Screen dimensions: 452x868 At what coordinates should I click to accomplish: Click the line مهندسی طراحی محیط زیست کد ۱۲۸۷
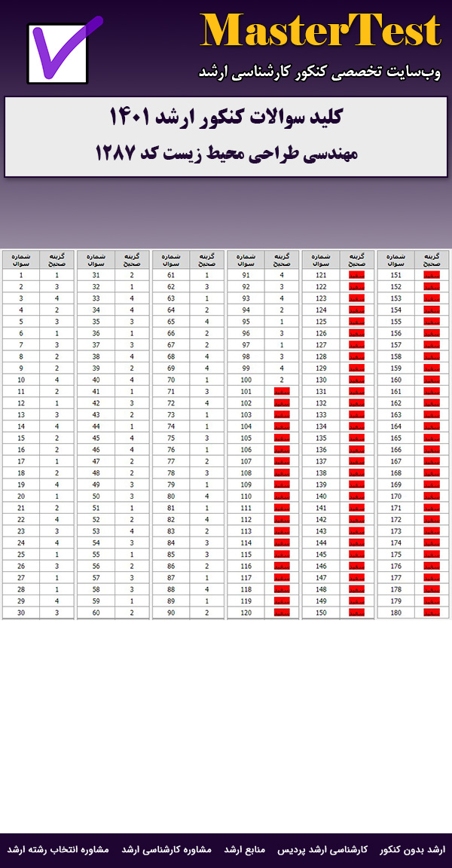(226, 153)
